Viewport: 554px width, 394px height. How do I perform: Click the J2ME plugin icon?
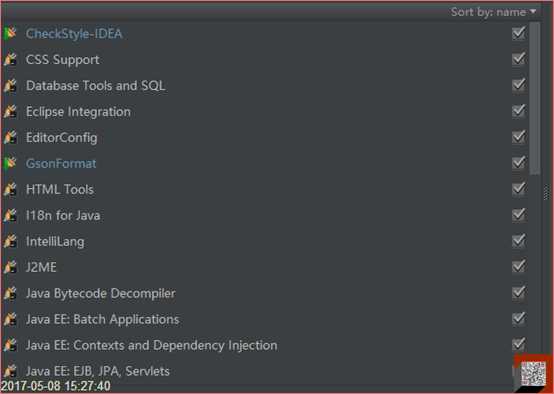10,267
